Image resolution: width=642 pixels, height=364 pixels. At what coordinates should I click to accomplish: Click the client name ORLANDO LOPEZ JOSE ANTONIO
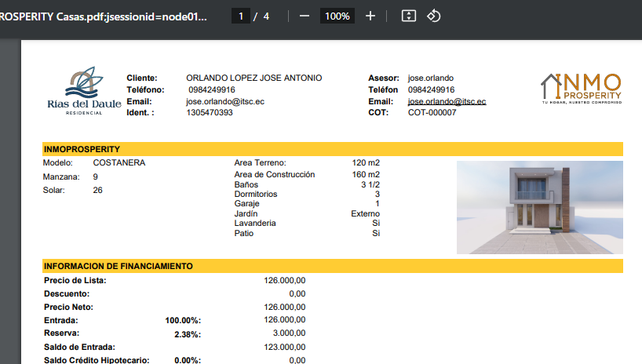pos(254,78)
